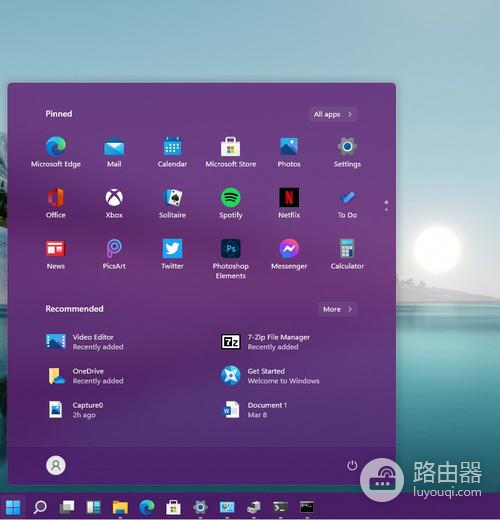Open the Capture0 recent file

coord(75,410)
